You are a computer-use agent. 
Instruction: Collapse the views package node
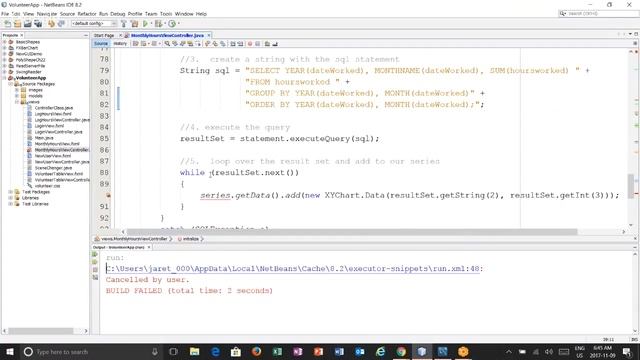(x=17, y=102)
